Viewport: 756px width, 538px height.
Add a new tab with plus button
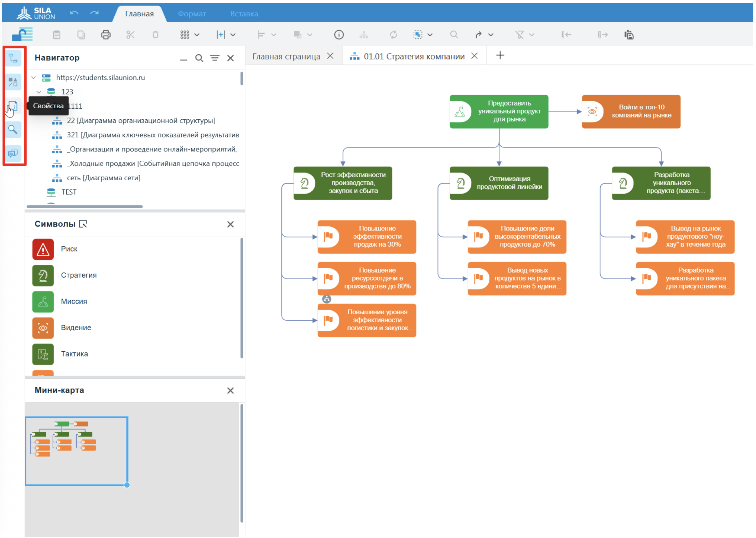tap(500, 56)
